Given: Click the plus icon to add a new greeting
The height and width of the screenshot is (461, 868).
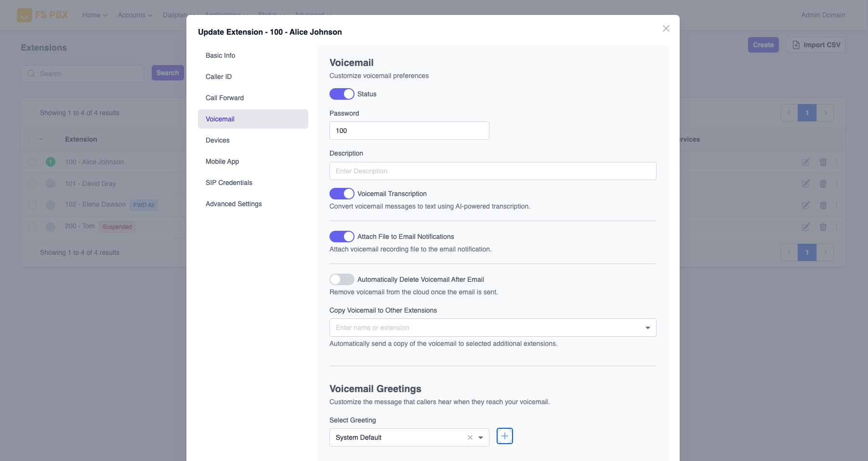Looking at the screenshot, I should [505, 436].
